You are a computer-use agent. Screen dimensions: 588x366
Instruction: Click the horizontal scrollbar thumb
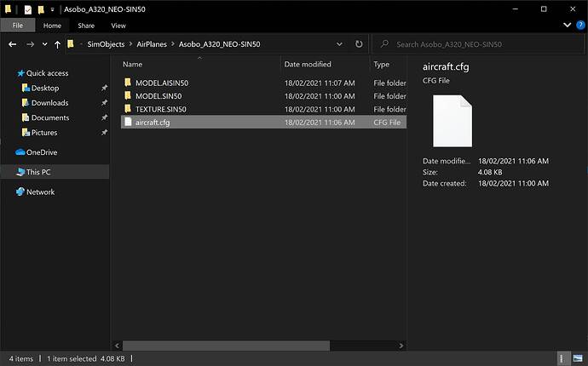coord(226,346)
